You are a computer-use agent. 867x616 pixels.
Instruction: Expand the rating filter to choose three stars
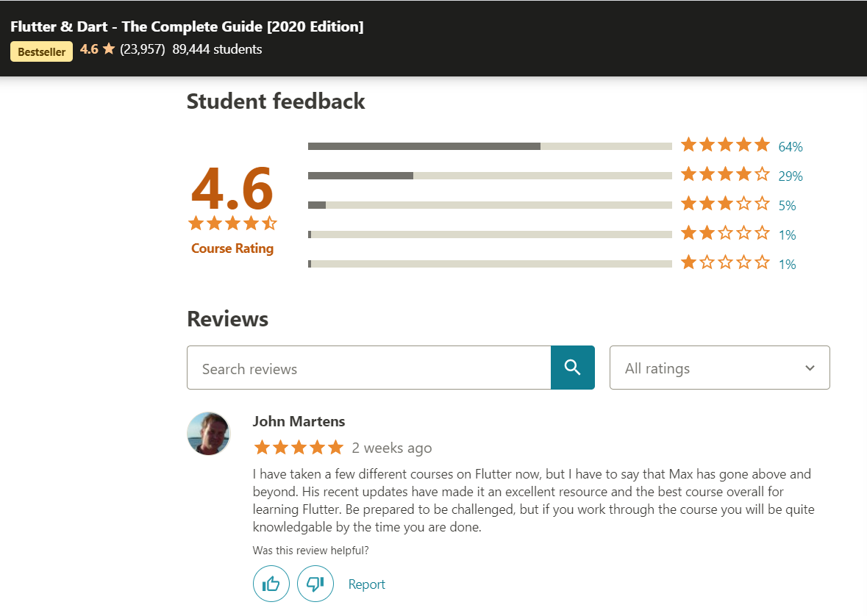719,368
